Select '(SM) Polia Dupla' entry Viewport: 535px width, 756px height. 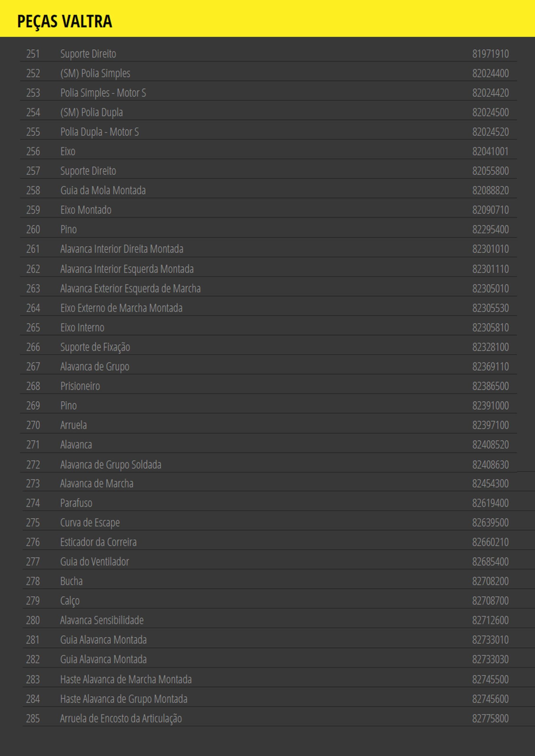(x=92, y=112)
